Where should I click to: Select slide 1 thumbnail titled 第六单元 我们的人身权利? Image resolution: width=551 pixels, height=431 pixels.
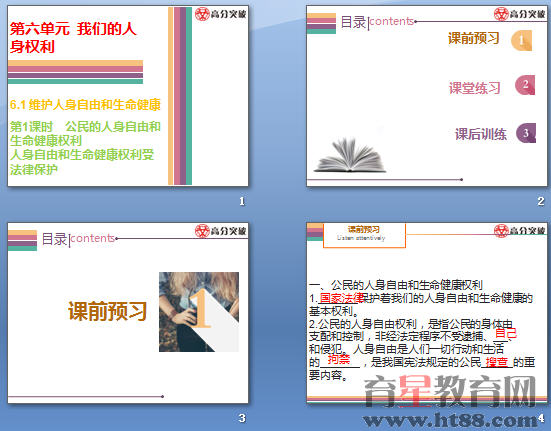[128, 96]
